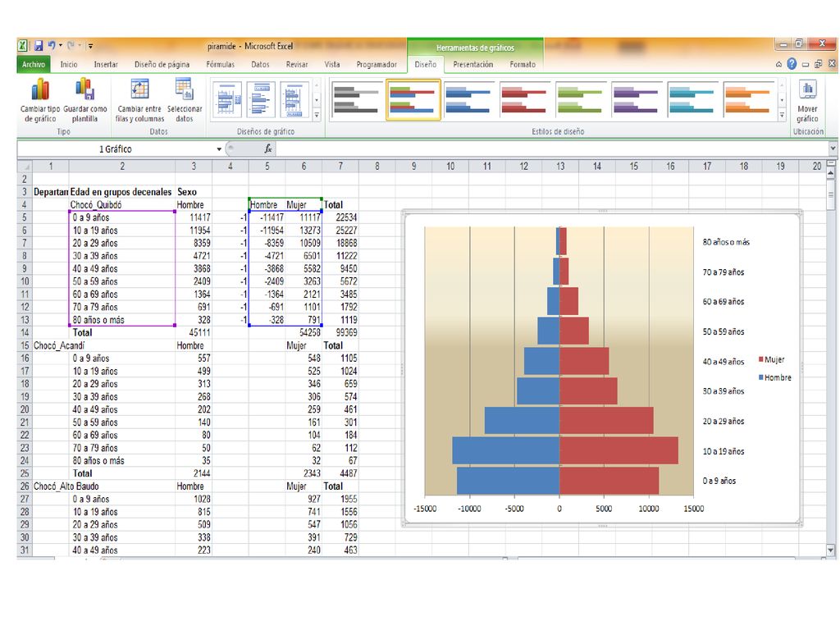Click the vertical scrollbar up arrow
Viewport: 840px width, 630px height.
(831, 173)
